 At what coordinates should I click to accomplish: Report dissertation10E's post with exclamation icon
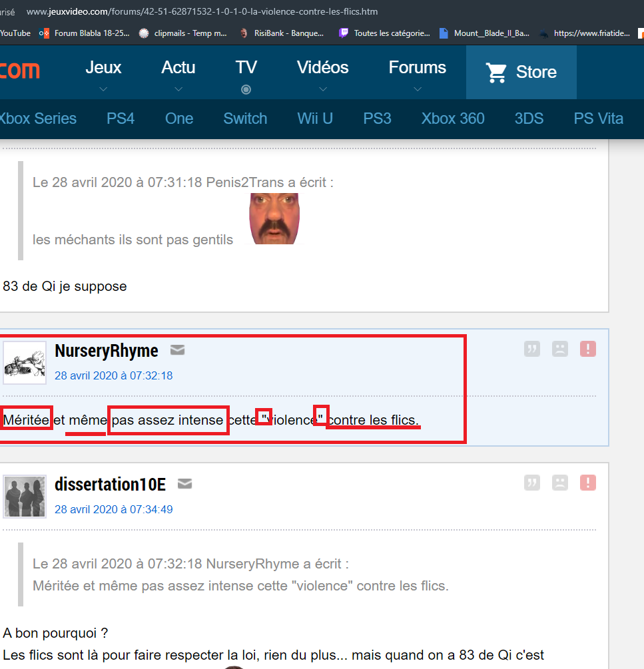[x=587, y=483]
